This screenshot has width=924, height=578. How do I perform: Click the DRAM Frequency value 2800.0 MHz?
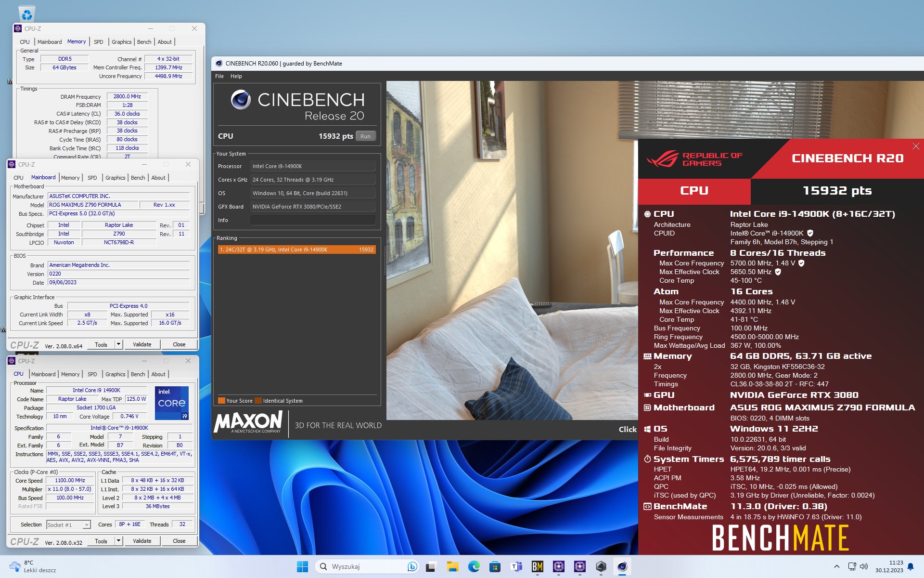[127, 96]
